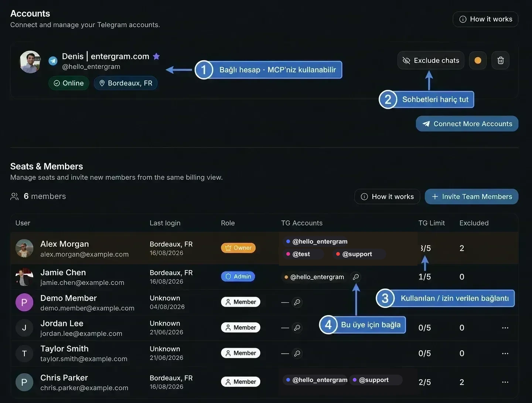Image resolution: width=532 pixels, height=403 pixels.
Task: Select @test tag in Alex Morgan's row
Action: [303, 254]
